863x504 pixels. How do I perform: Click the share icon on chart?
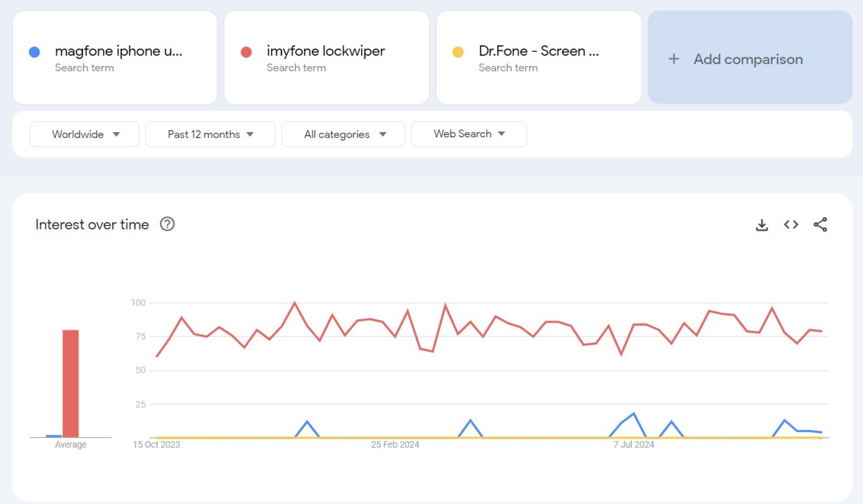pos(820,225)
